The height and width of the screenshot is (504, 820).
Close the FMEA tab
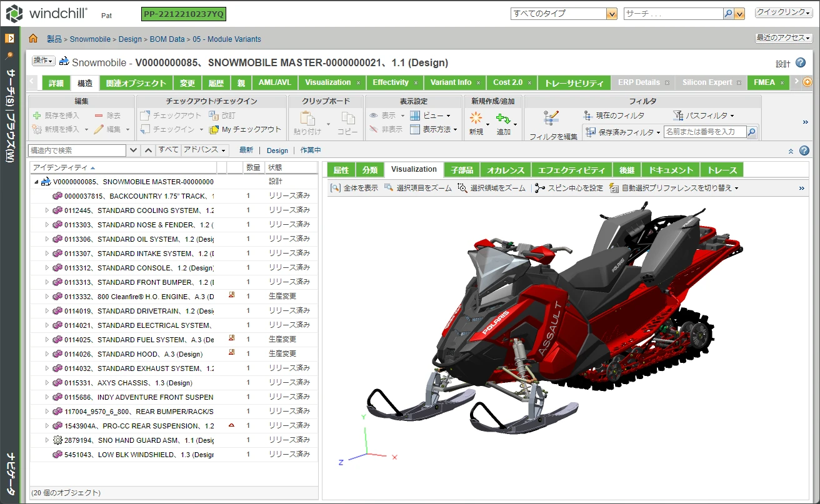pyautogui.click(x=782, y=82)
